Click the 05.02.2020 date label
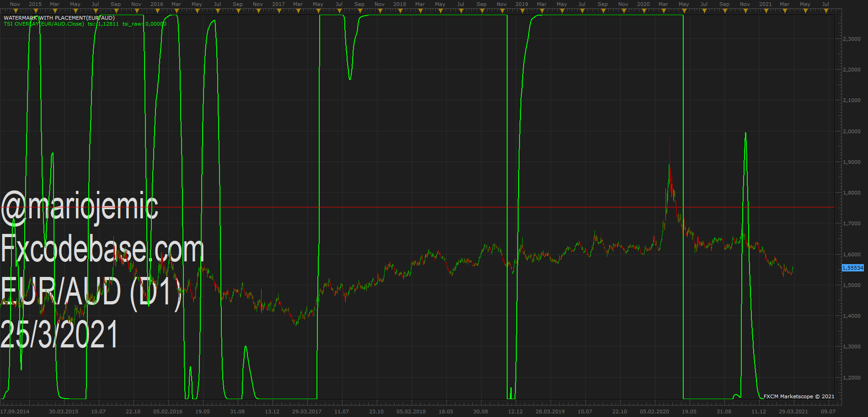The width and height of the screenshot is (868, 417). (x=654, y=412)
